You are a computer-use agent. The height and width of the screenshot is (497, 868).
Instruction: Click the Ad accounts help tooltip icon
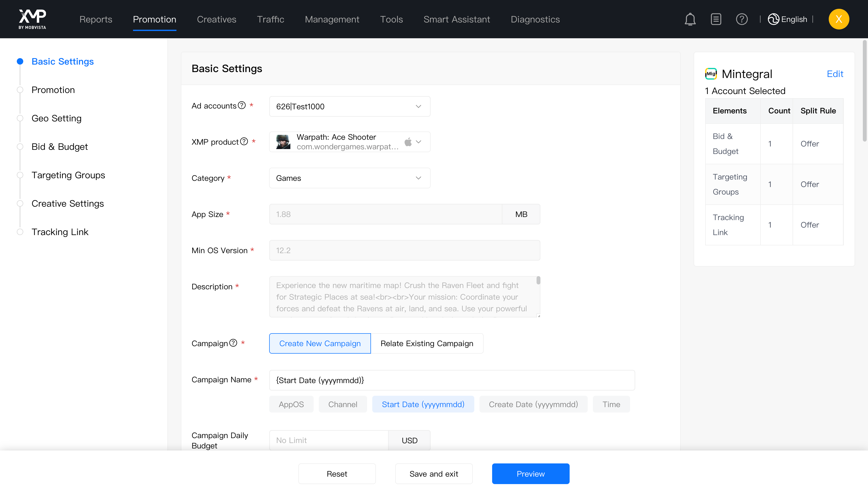[x=242, y=105]
